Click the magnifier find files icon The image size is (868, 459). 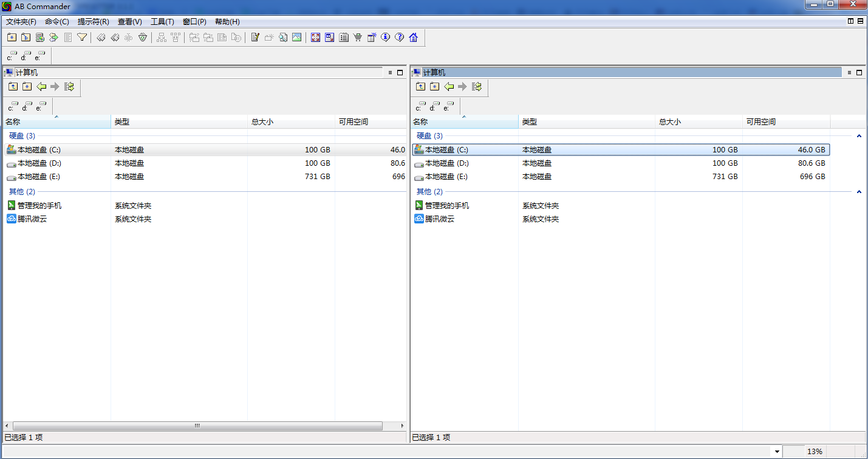(x=283, y=37)
